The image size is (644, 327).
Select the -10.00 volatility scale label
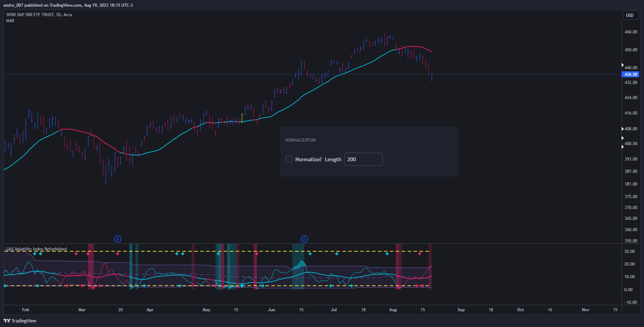pyautogui.click(x=630, y=302)
